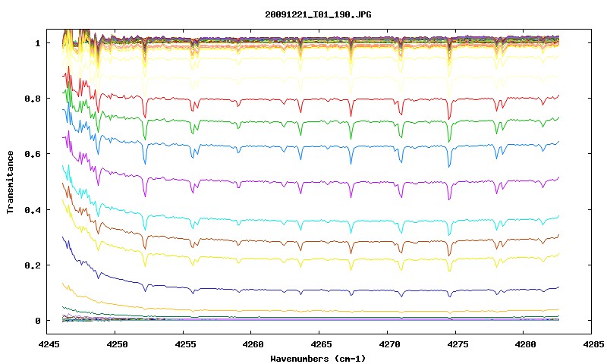607x364 pixels.
Task: Click the y-axis tick label 0.8
Action: pos(33,99)
